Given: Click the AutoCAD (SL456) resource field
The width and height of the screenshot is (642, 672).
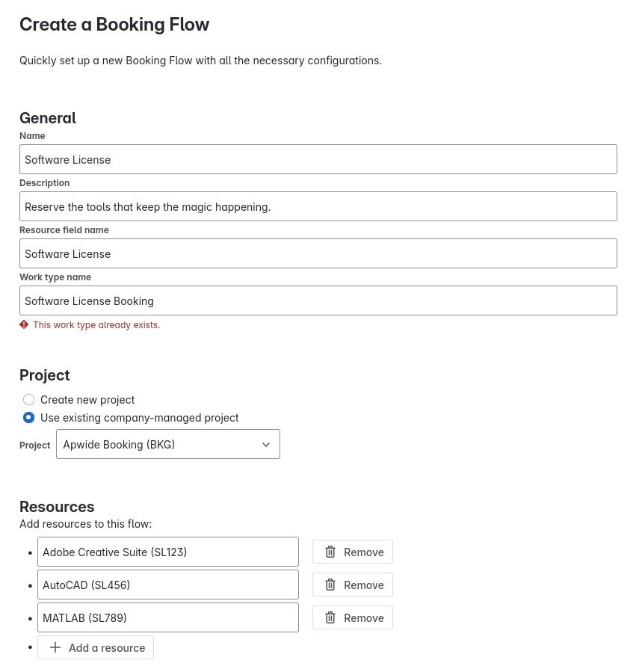Looking at the screenshot, I should (x=168, y=585).
